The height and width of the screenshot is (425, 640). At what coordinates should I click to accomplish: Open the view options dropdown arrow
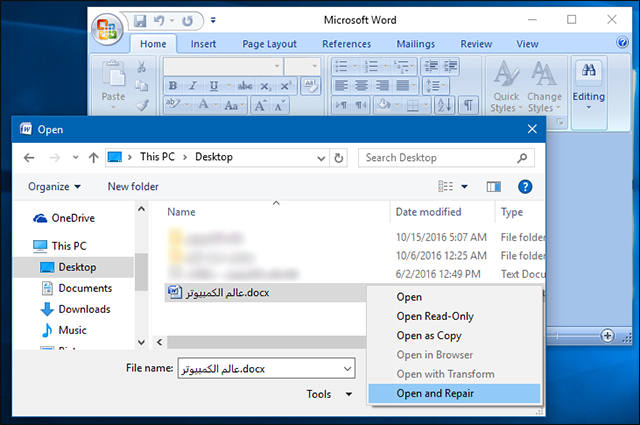(464, 187)
